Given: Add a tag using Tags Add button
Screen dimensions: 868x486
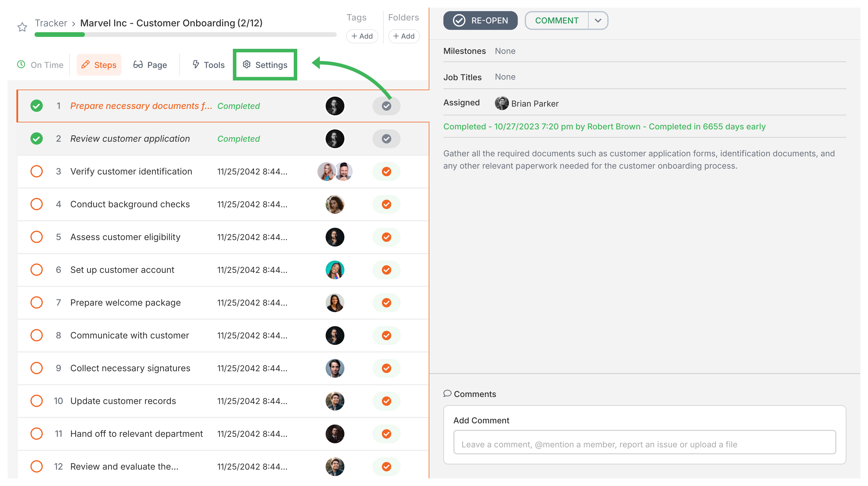Looking at the screenshot, I should pos(362,36).
